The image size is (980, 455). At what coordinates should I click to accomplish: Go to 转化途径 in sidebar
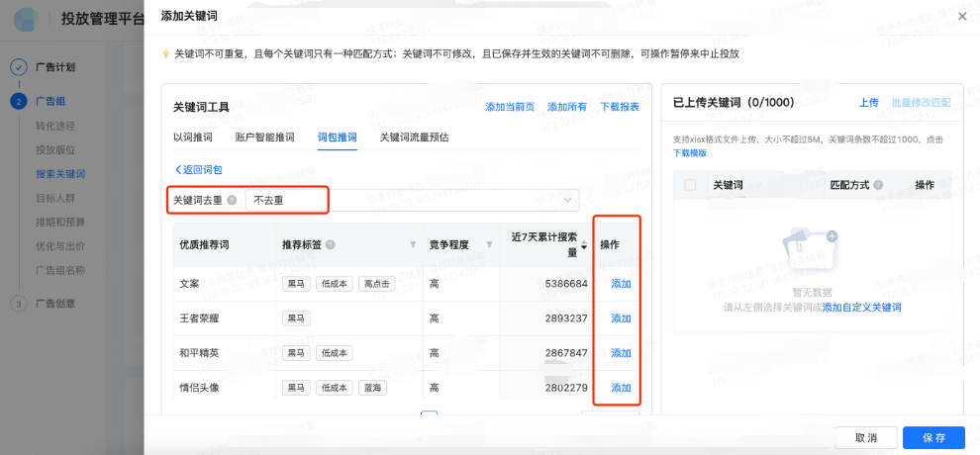(x=55, y=126)
